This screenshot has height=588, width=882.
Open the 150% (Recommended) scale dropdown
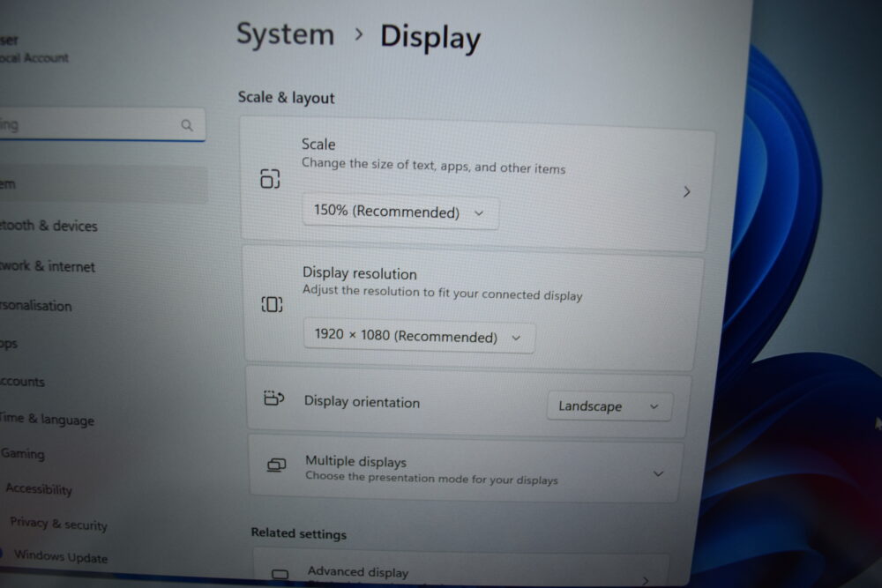coord(400,212)
